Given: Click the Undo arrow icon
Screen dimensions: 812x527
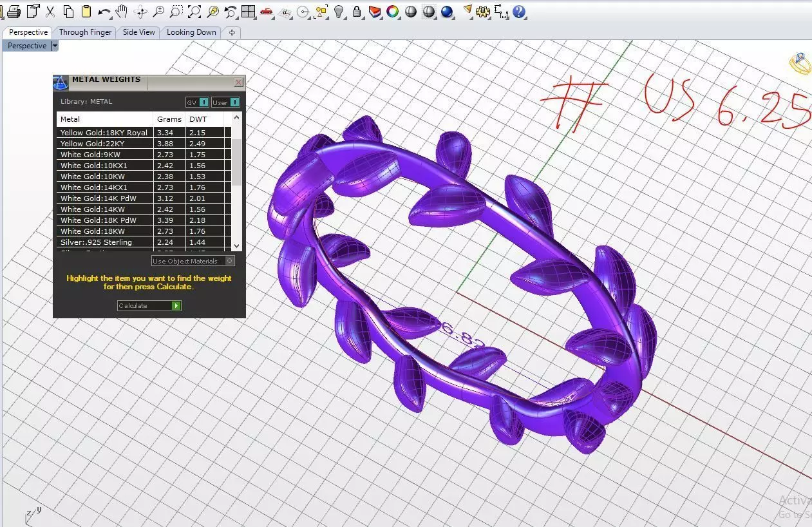Looking at the screenshot, I should 104,12.
